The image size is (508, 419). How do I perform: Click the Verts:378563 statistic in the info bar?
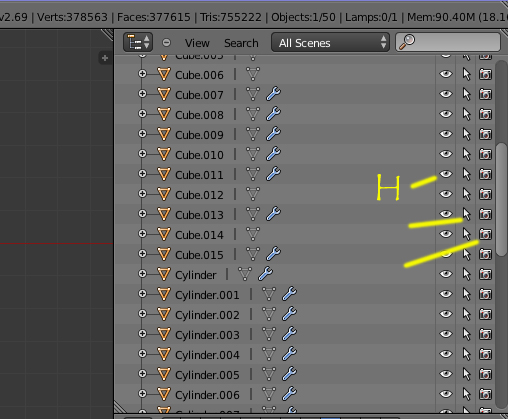point(72,17)
